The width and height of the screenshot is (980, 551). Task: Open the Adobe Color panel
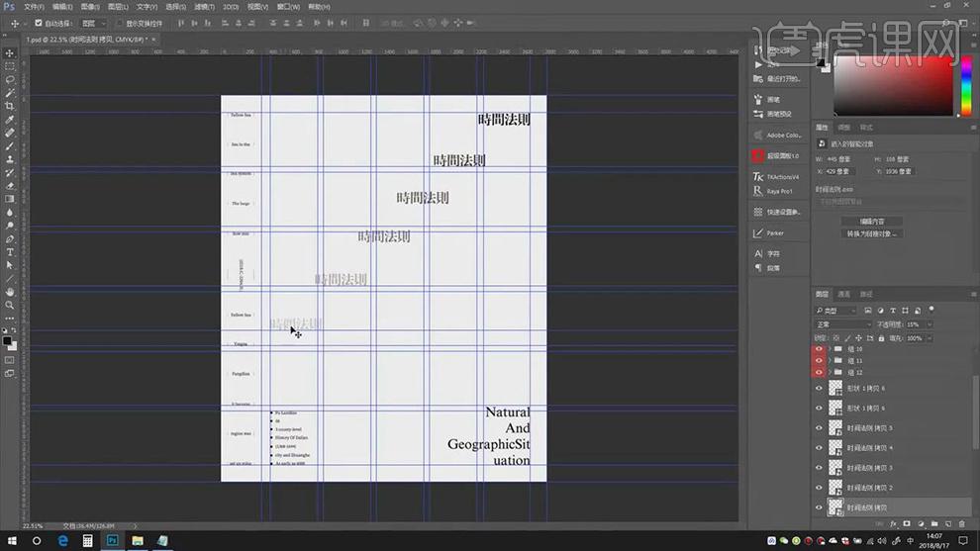[778, 135]
